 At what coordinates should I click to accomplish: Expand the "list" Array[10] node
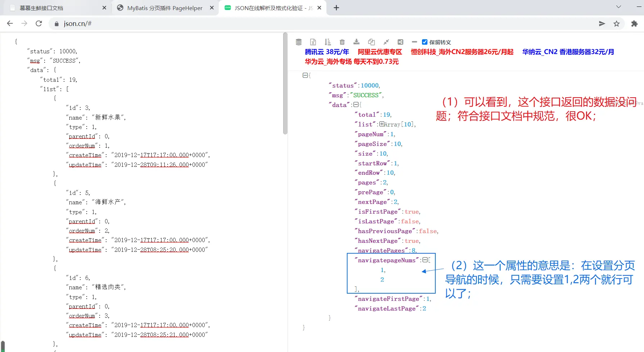pos(381,124)
